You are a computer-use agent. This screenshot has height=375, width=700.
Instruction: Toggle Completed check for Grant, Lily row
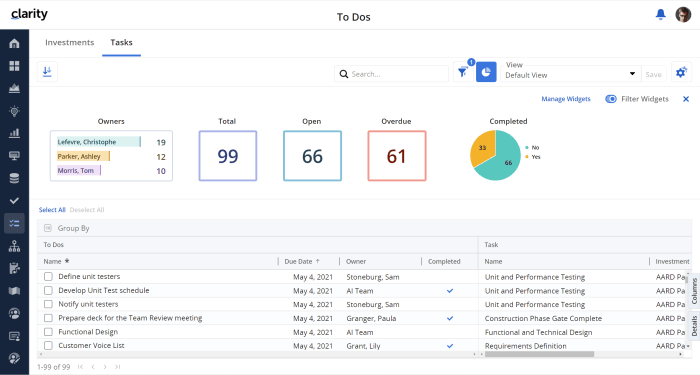450,346
